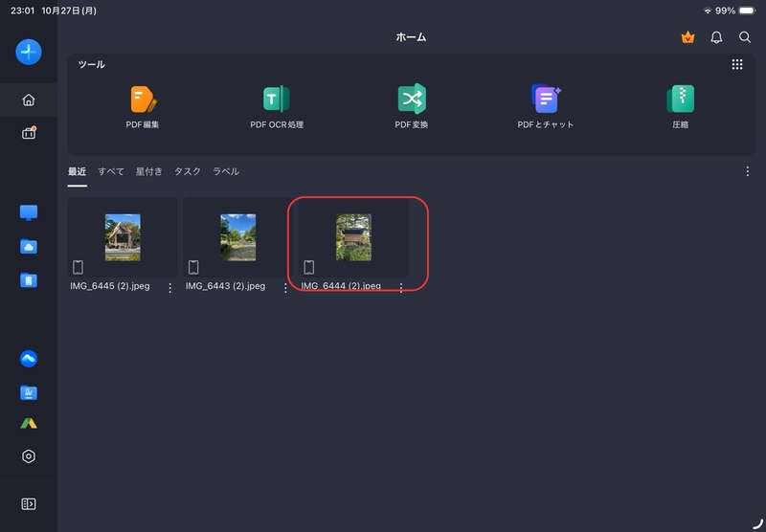Open the cloud folder icon in sidebar
Viewport: 766px width, 532px height.
pos(29,247)
